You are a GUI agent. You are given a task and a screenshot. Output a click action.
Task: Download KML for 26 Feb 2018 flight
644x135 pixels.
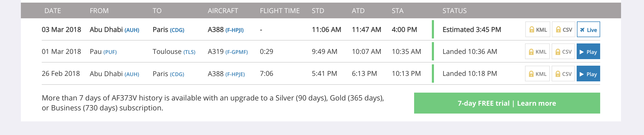(537, 74)
